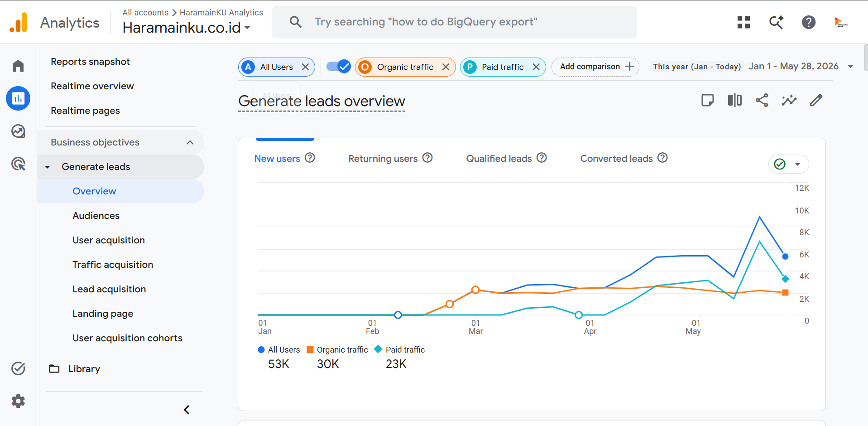
Task: Click the All accounts breadcrumb link
Action: [145, 13]
